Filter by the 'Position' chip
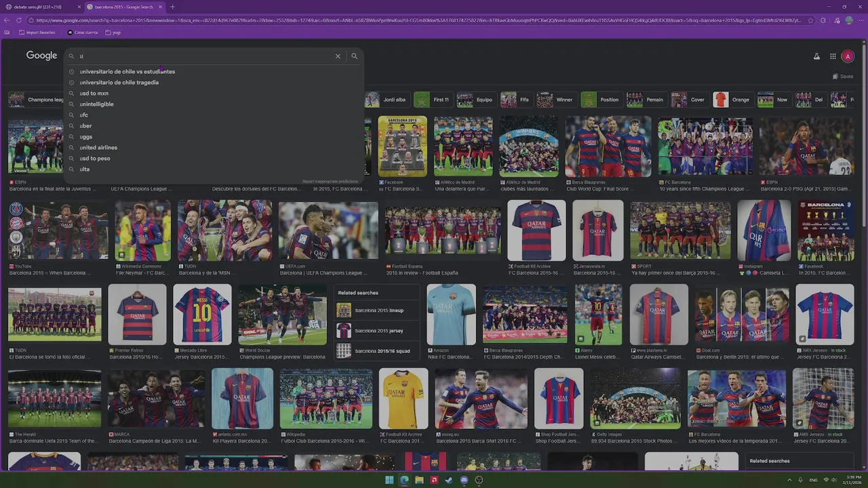The height and width of the screenshot is (488, 868). tap(601, 100)
